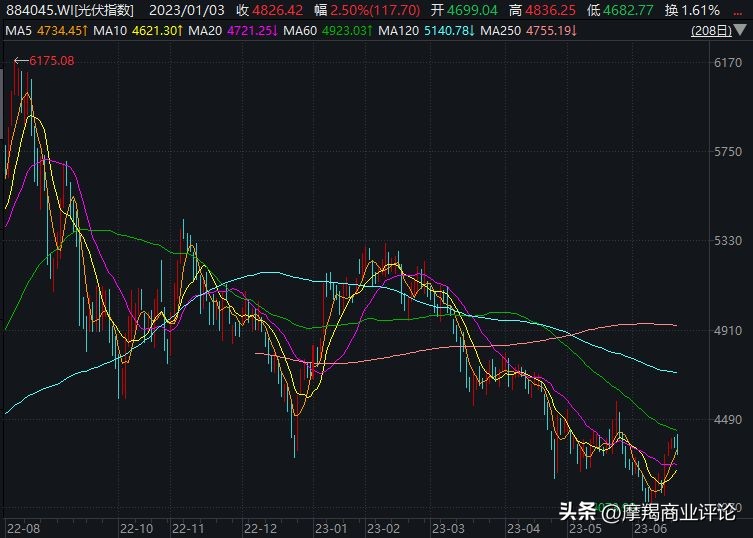Click the 5750 price axis label
Viewport: 753px width, 538px height.
(x=728, y=151)
